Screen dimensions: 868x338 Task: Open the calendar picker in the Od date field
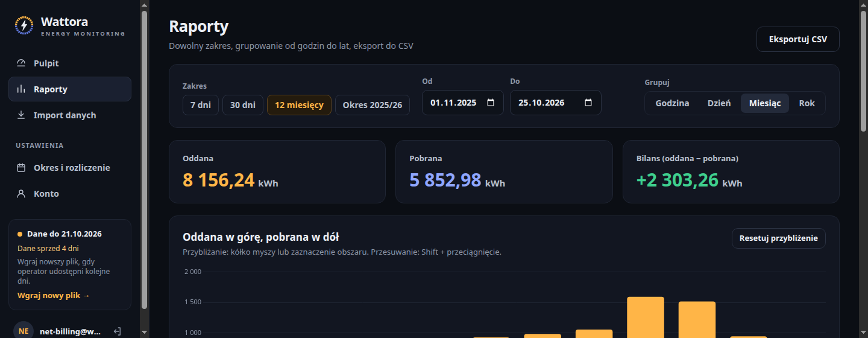tap(491, 103)
